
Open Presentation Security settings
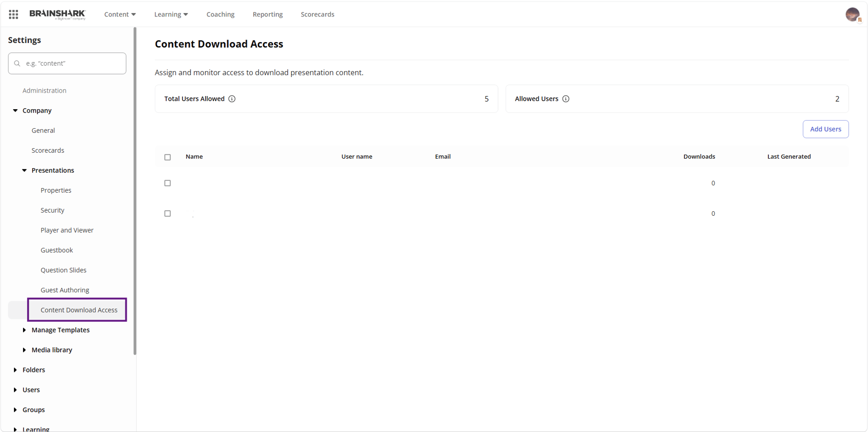(53, 211)
